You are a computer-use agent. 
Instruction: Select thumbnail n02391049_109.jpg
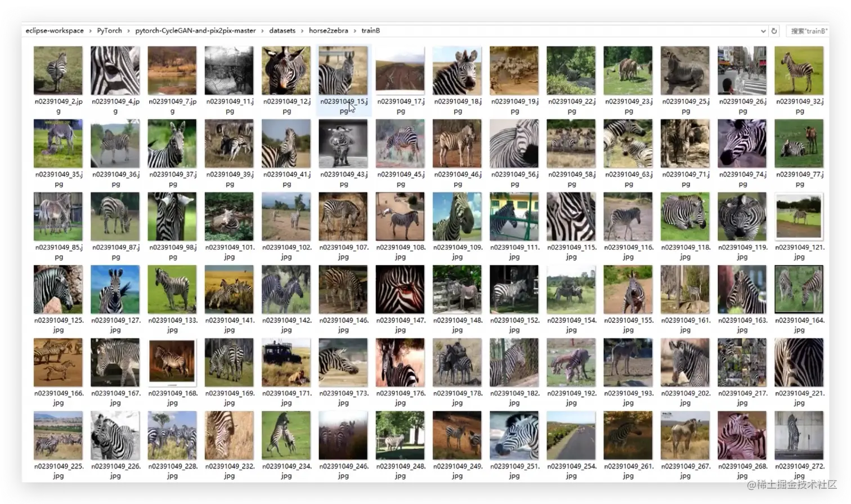tap(457, 217)
